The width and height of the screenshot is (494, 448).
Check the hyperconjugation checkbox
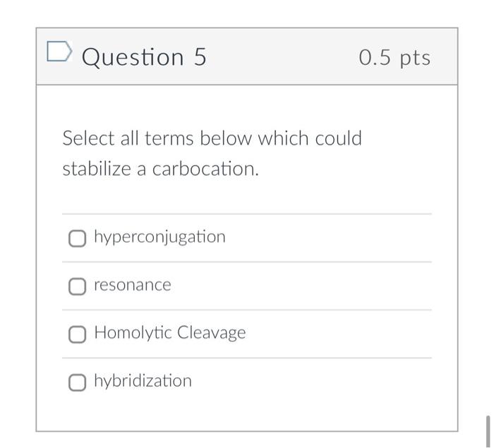coord(77,238)
